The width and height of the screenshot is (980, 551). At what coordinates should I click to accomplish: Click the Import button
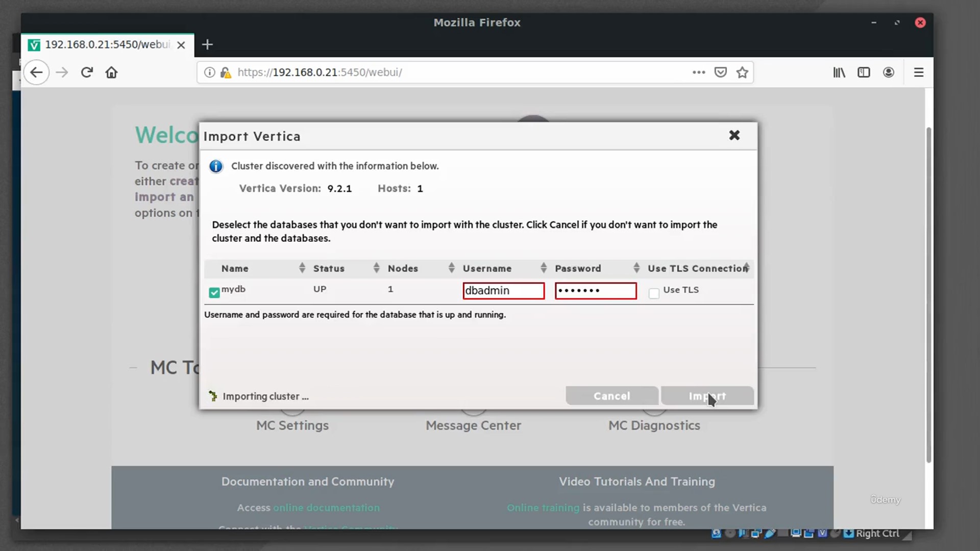(x=707, y=396)
